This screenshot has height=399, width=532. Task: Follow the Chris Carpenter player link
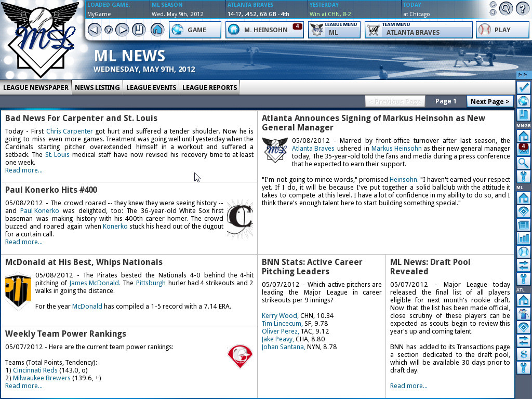click(70, 131)
